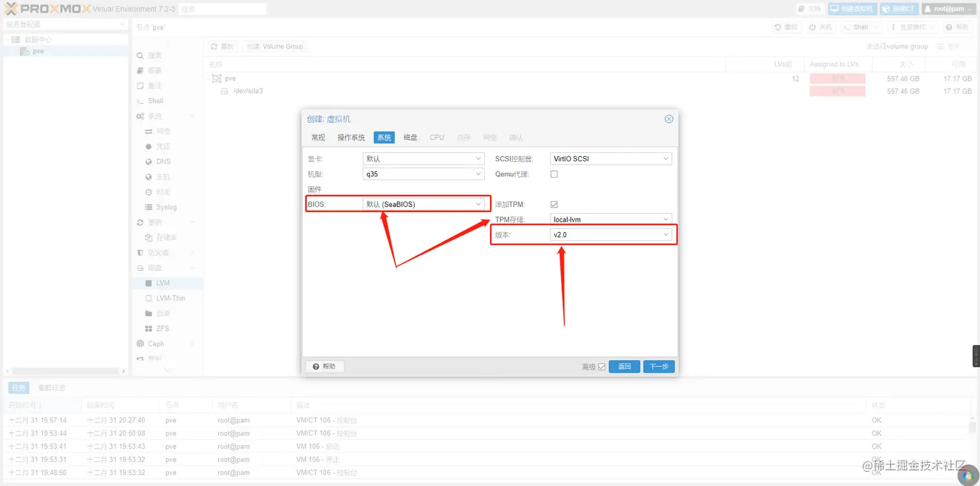The width and height of the screenshot is (980, 486).
Task: Open the 搜索 search icon in the node sidebar
Action: (x=140, y=56)
